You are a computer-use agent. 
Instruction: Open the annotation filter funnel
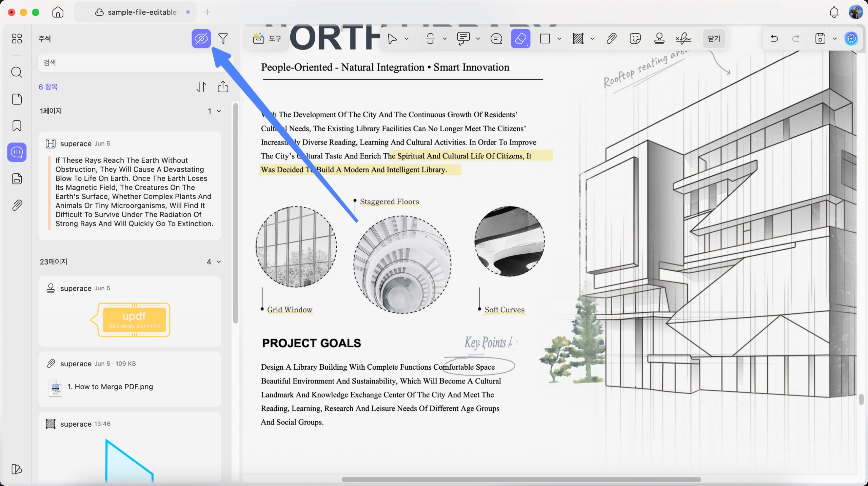coord(223,38)
